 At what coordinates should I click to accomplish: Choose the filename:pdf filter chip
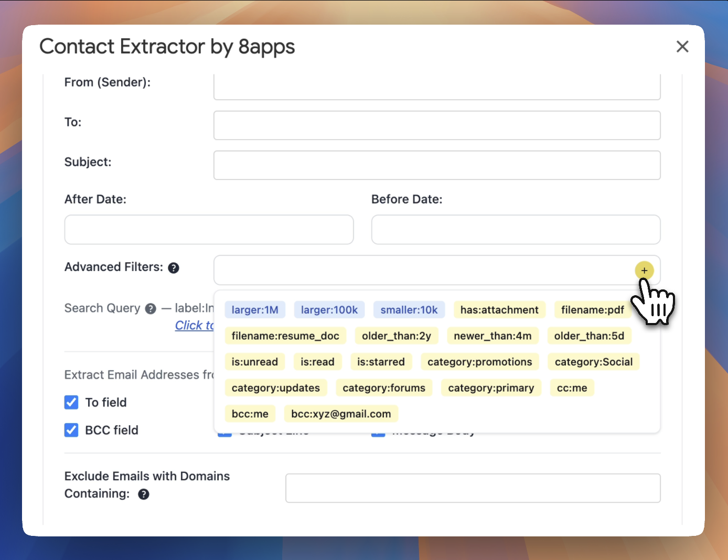click(x=592, y=310)
